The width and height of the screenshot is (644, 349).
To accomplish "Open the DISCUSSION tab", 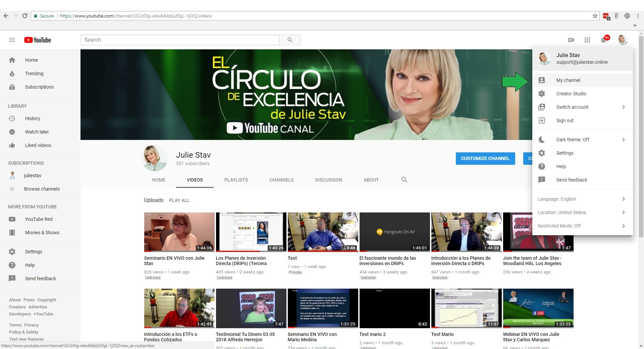I will (x=328, y=180).
